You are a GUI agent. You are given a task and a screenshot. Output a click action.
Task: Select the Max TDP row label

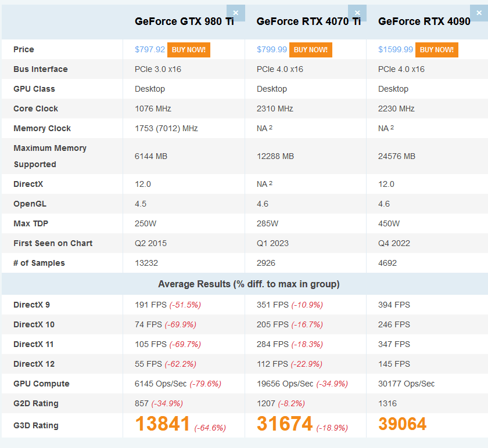[31, 223]
